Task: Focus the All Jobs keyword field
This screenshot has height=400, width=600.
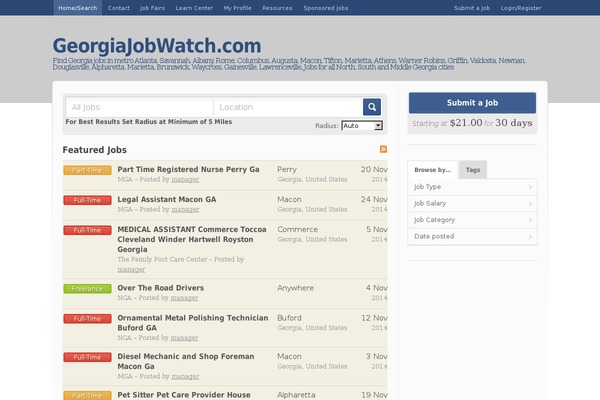Action: pos(139,107)
